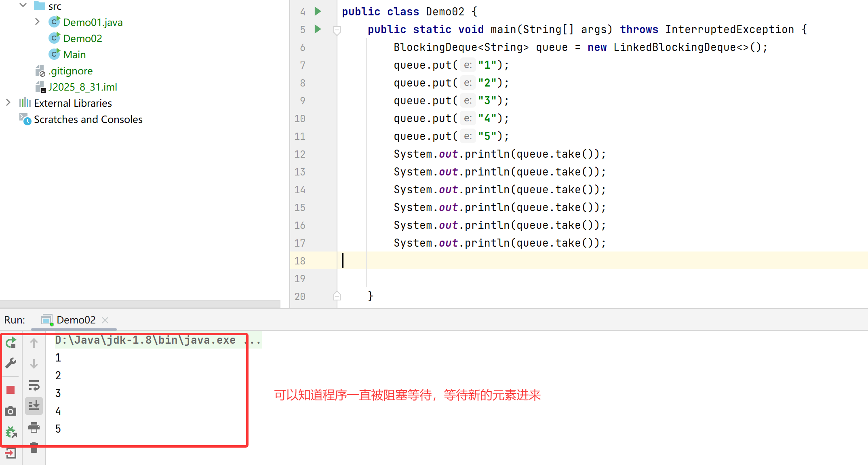Place cursor on empty line 18

click(602, 260)
